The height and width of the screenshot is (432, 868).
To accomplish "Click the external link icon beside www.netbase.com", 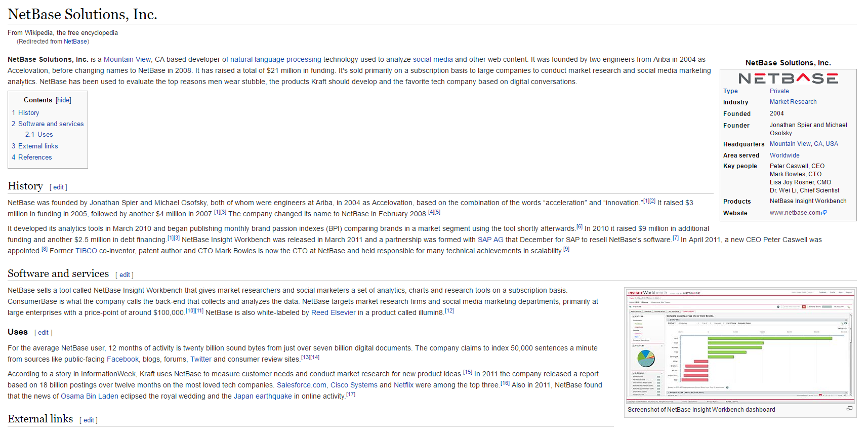I will point(824,213).
